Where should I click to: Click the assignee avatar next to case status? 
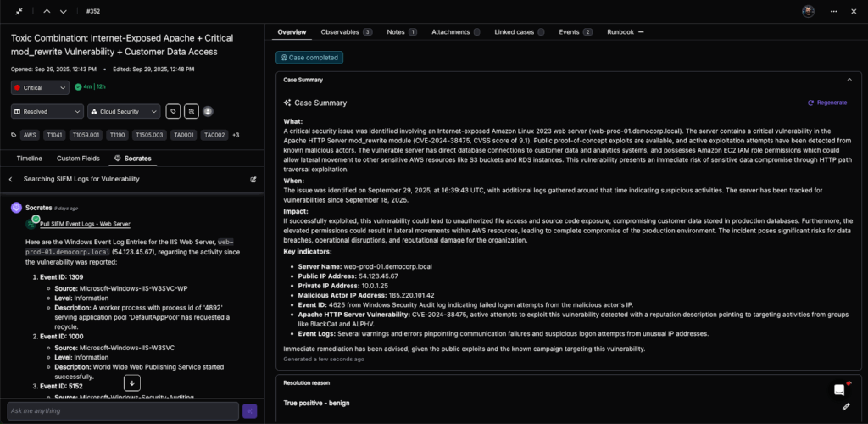click(208, 111)
